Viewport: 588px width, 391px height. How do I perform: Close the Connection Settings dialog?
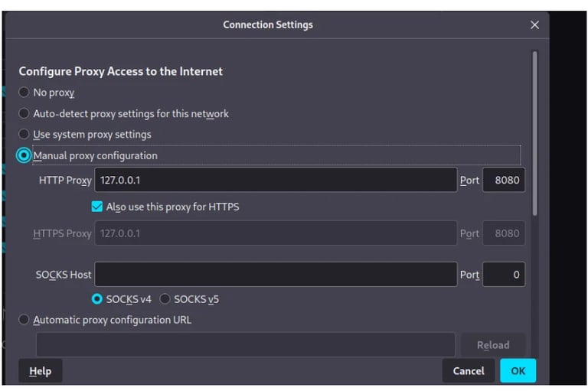tap(534, 24)
